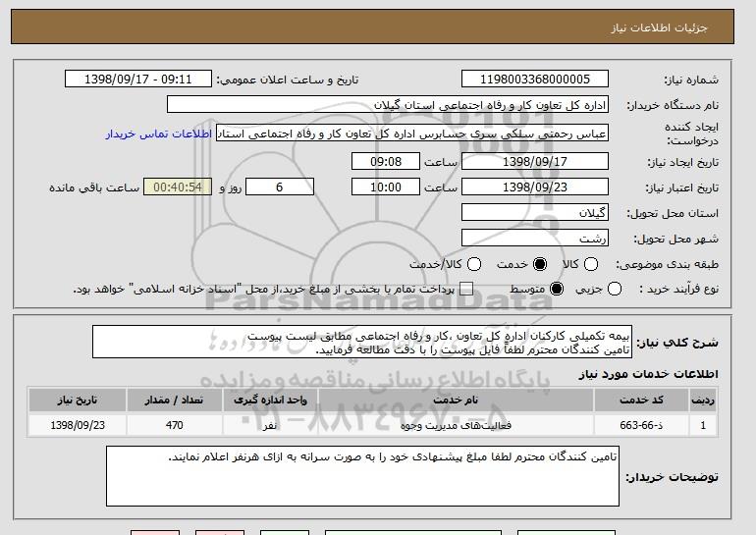Viewport: 756px width, 535px height.
Task: Click the unit cell نفر
Action: (x=270, y=425)
